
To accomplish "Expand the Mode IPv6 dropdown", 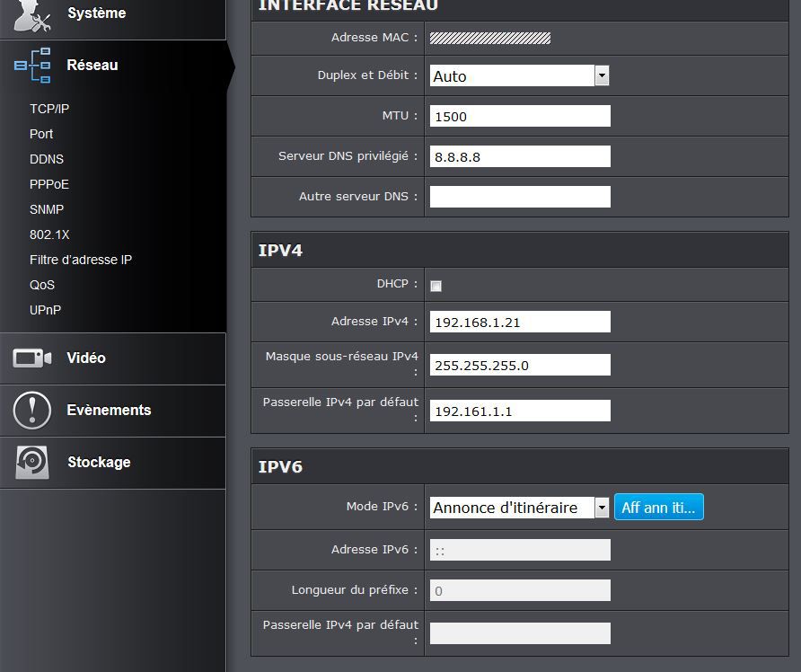I will [x=602, y=508].
